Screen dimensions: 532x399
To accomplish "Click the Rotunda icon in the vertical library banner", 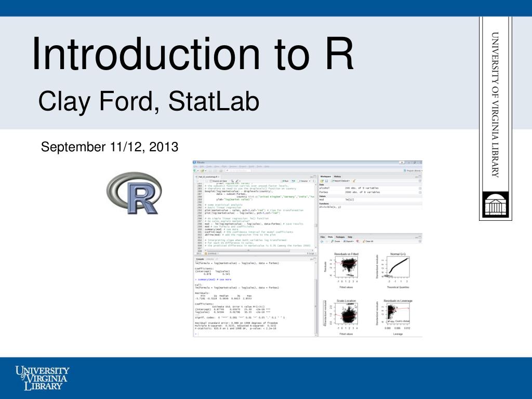I will [x=495, y=204].
